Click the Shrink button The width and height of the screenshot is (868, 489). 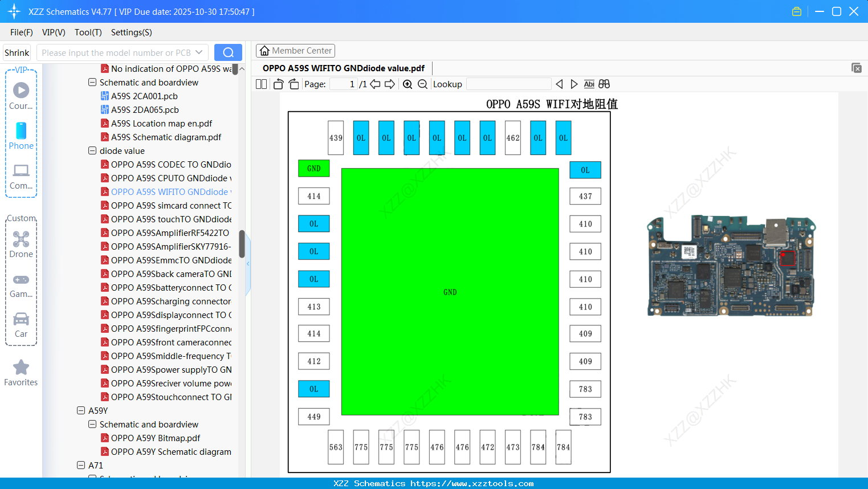coord(17,52)
